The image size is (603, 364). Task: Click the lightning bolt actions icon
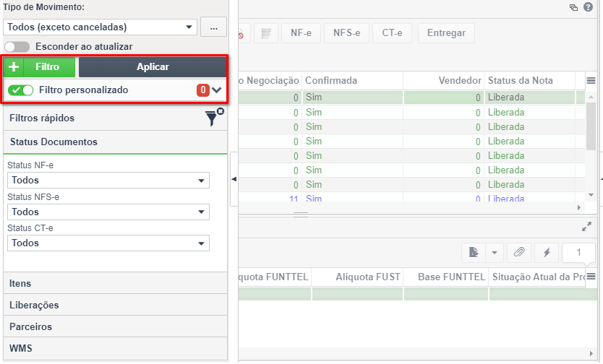tap(547, 252)
